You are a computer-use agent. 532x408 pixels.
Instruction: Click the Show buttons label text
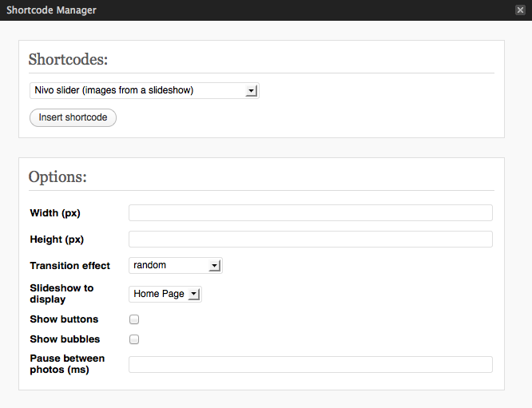point(64,319)
